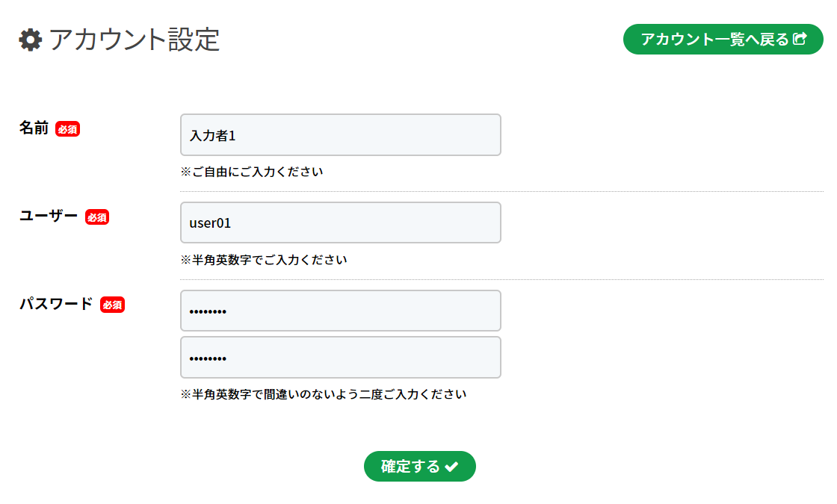Focus the 名前 input containing 入力者1
Image resolution: width=837 pixels, height=504 pixels.
pos(340,135)
